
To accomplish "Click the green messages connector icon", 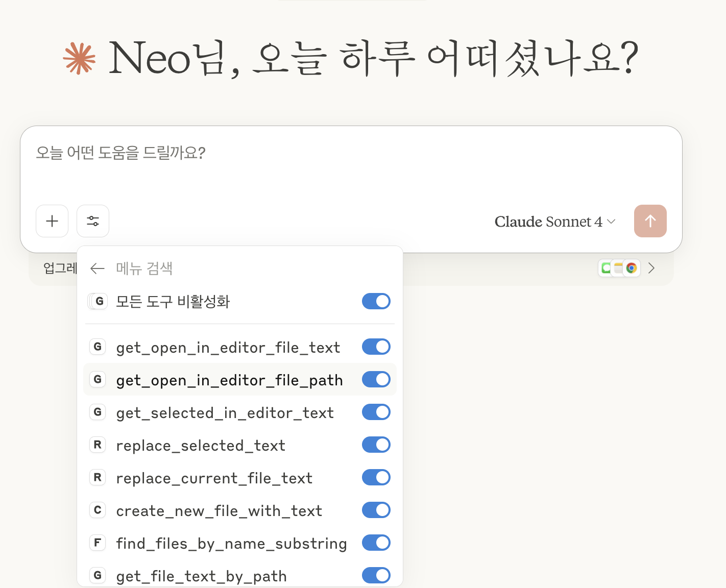I will tap(606, 268).
